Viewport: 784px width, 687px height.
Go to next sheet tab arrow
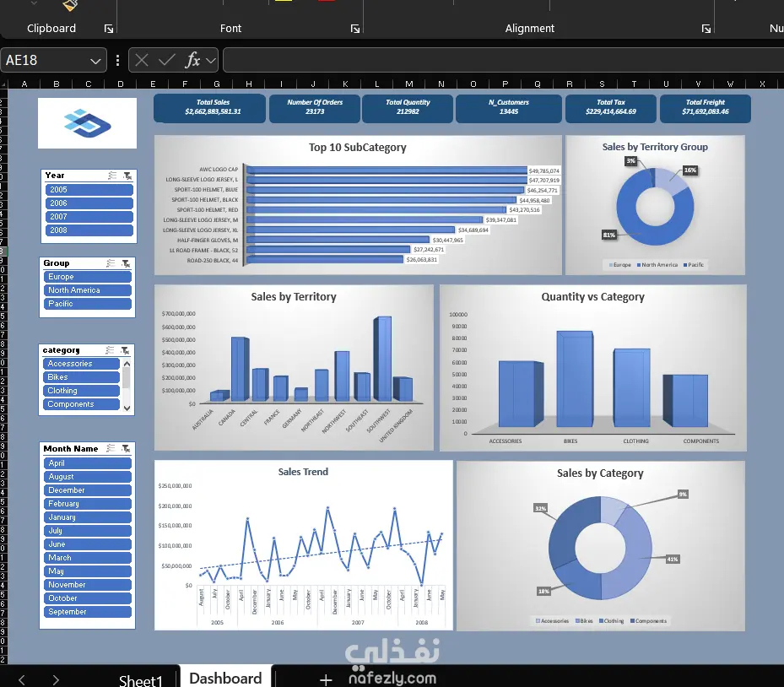(x=56, y=679)
